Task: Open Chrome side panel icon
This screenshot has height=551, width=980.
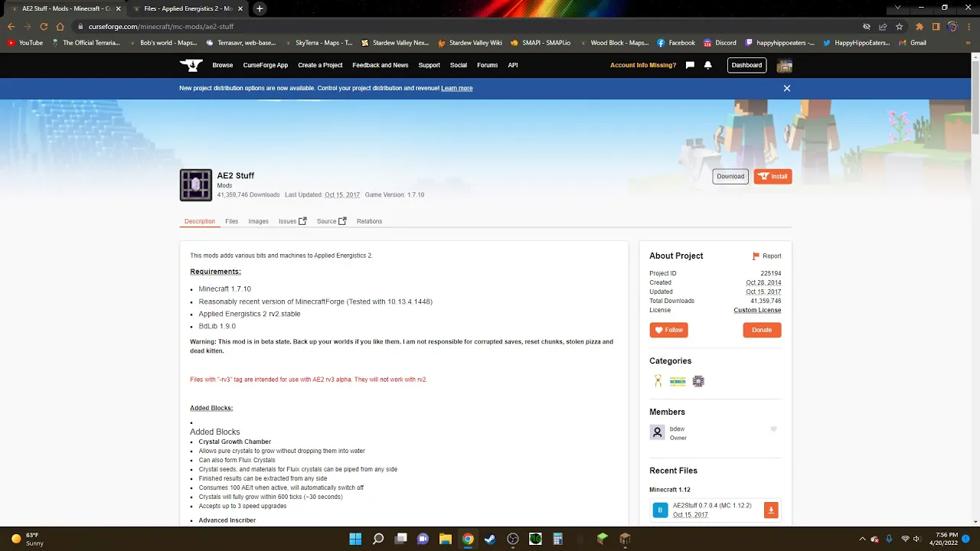Action: pyautogui.click(x=936, y=26)
